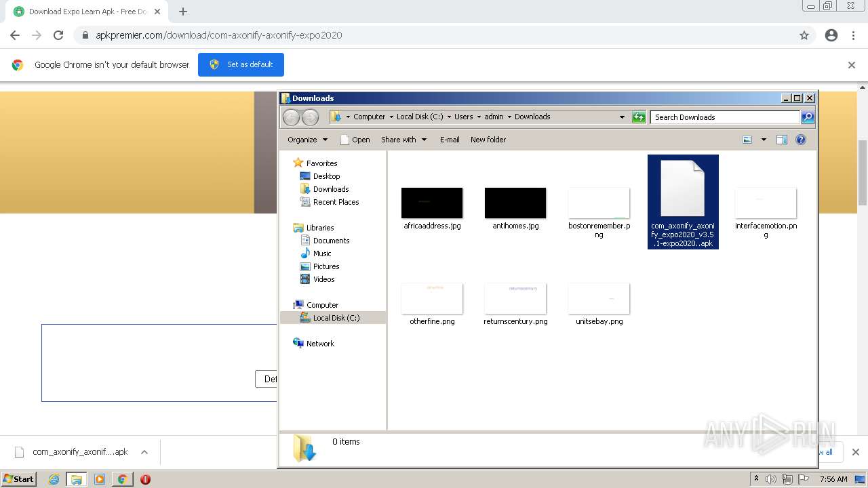This screenshot has height=488, width=868.
Task: Select africaaddress.jpg file
Action: pos(432,208)
